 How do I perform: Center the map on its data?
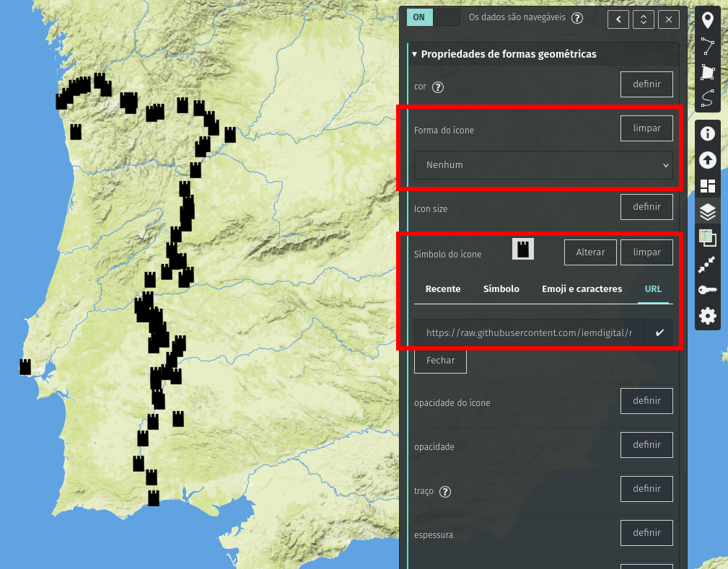coord(708,265)
